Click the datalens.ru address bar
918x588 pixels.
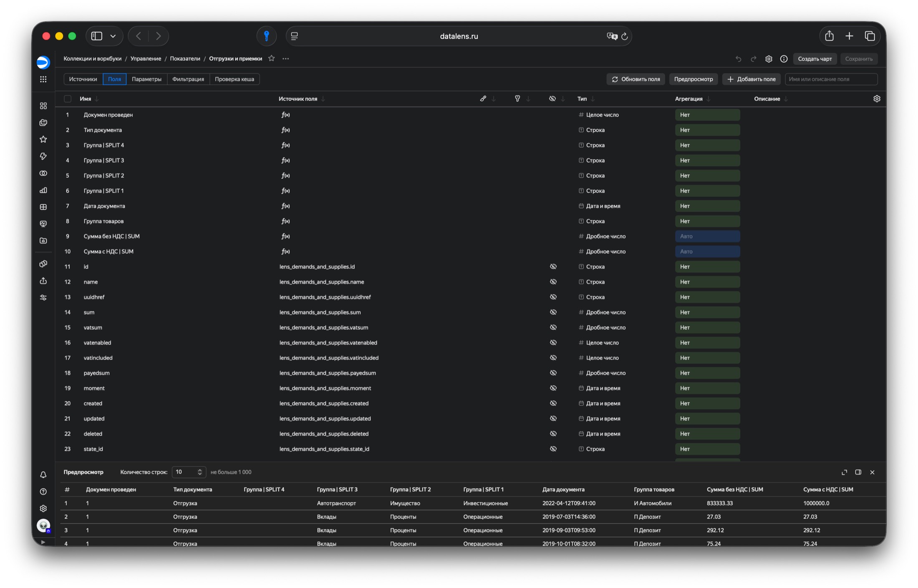pyautogui.click(x=459, y=36)
